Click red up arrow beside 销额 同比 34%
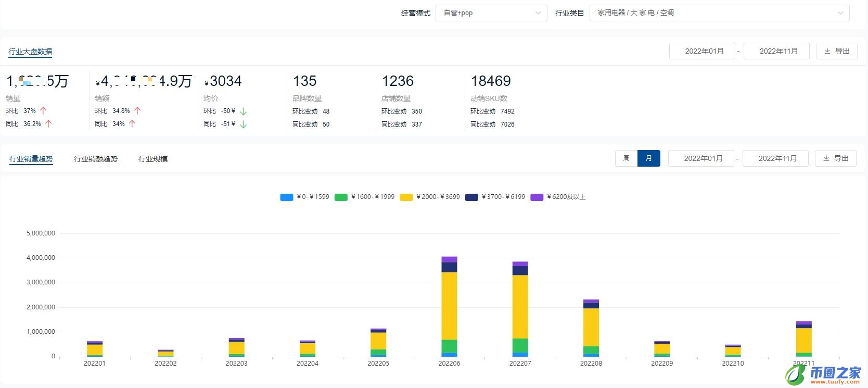This screenshot has height=388, width=868. [132, 124]
